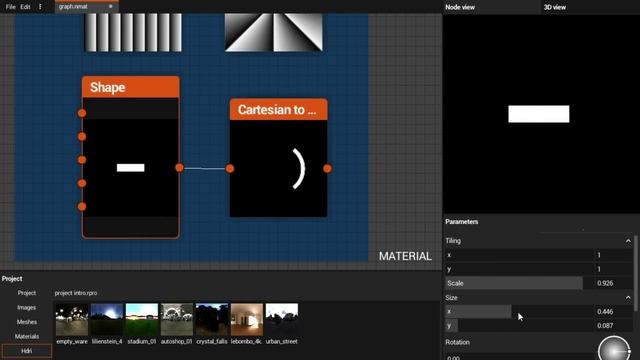Viewport: 640px width, 360px height.
Task: Open the File menu
Action: click(10, 7)
